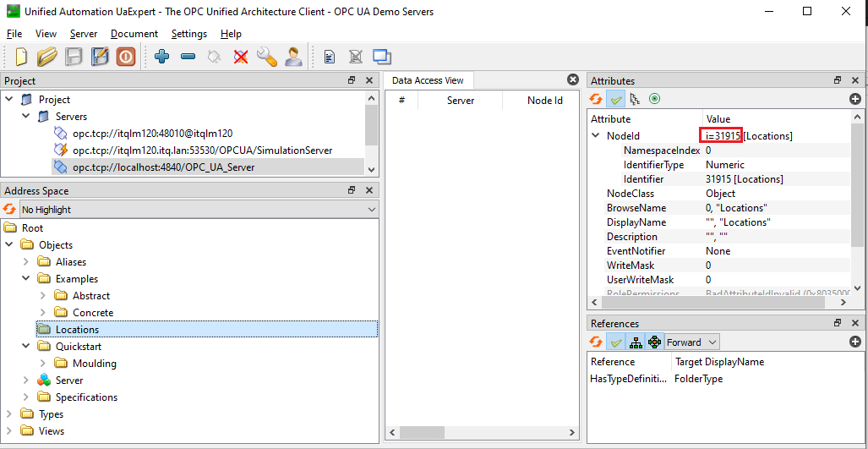The image size is (868, 449).
Task: Click refresh icon in Address Space panel
Action: coord(8,209)
